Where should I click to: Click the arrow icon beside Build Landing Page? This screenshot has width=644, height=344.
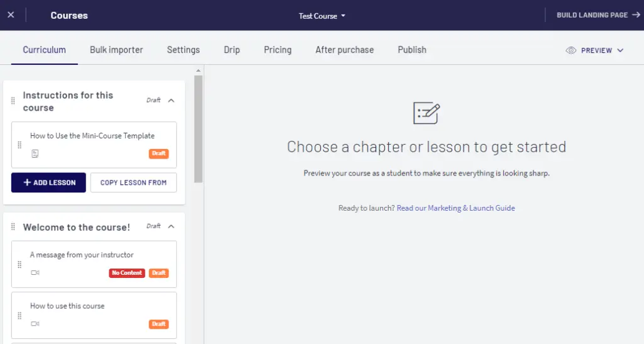[x=636, y=15]
